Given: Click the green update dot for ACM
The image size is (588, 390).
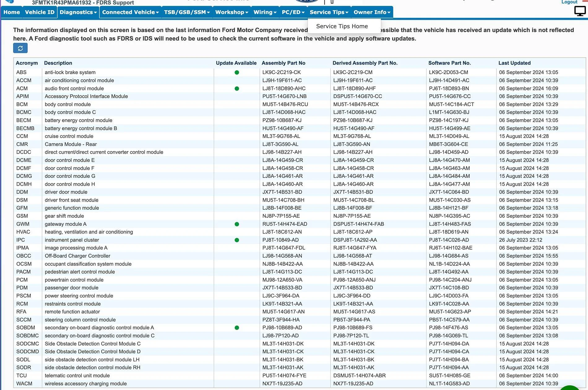Looking at the screenshot, I should (x=237, y=88).
